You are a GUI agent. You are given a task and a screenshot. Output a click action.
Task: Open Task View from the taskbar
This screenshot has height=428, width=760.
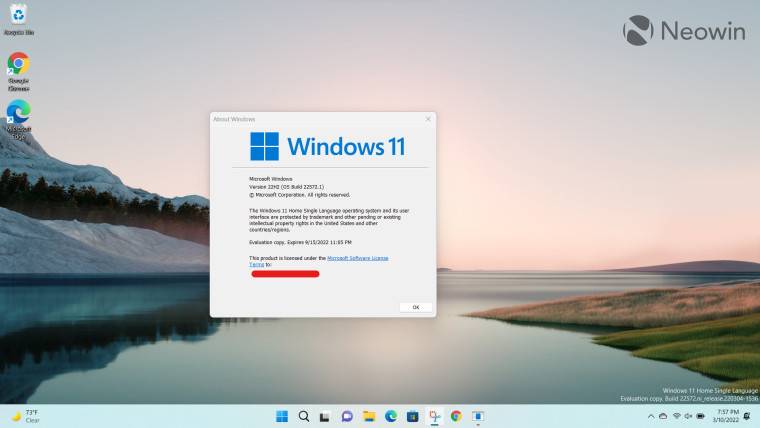pos(325,416)
